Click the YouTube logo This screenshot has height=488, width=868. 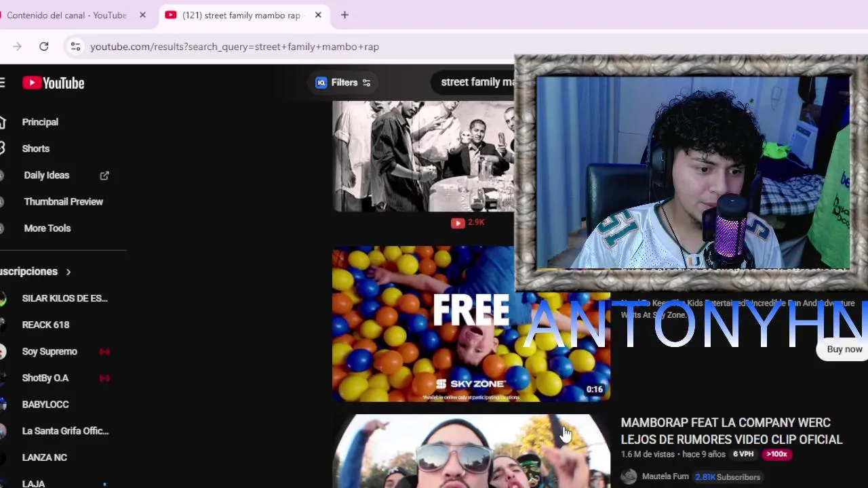[53, 83]
